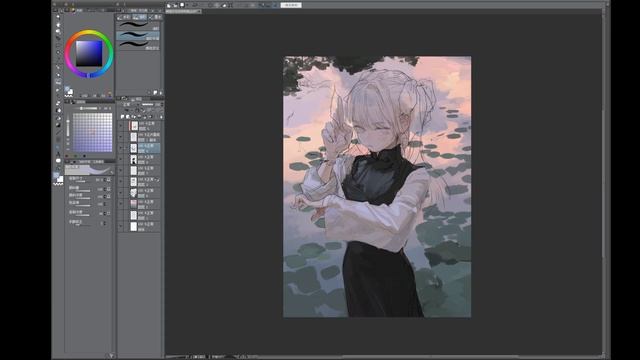640x360 pixels.
Task: Select the Zoom magnifier tool
Action: (58, 17)
